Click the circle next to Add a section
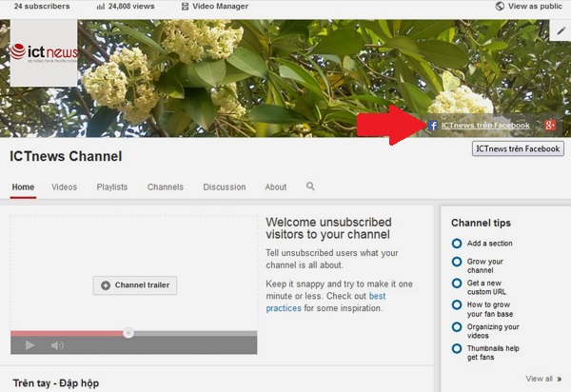571x392 pixels. pos(457,244)
